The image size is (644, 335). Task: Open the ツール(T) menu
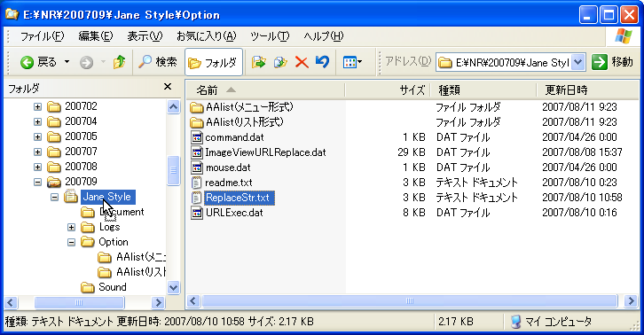tap(270, 36)
